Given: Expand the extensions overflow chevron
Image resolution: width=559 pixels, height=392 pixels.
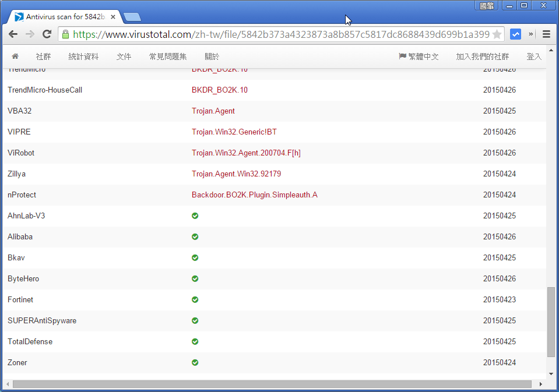Looking at the screenshot, I should pyautogui.click(x=531, y=34).
